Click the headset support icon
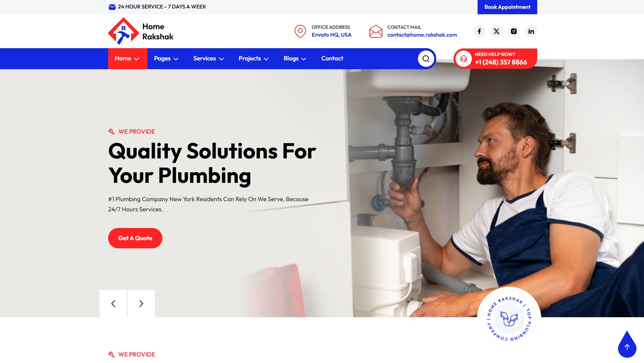 pos(464,59)
